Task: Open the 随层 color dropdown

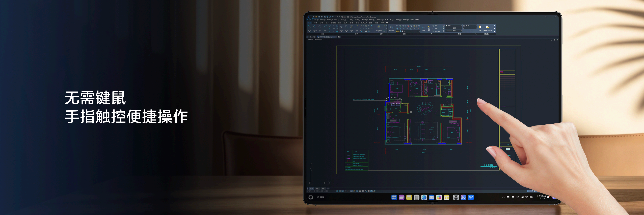Action: (454, 26)
